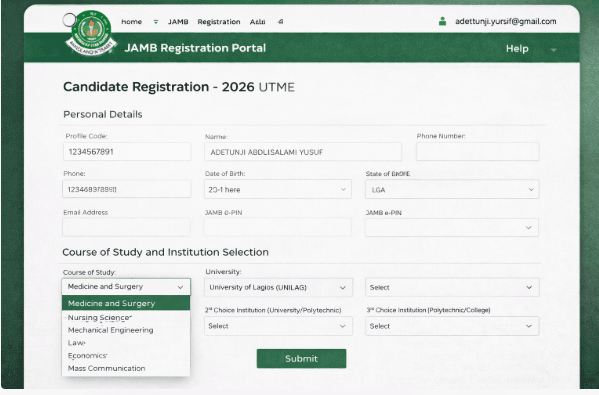
Task: Open the 3rd Choice Institution dropdown
Action: coord(452,326)
